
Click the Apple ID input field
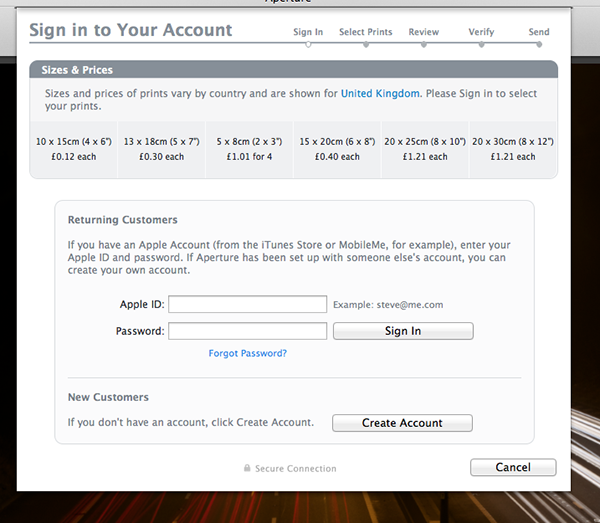click(x=248, y=304)
